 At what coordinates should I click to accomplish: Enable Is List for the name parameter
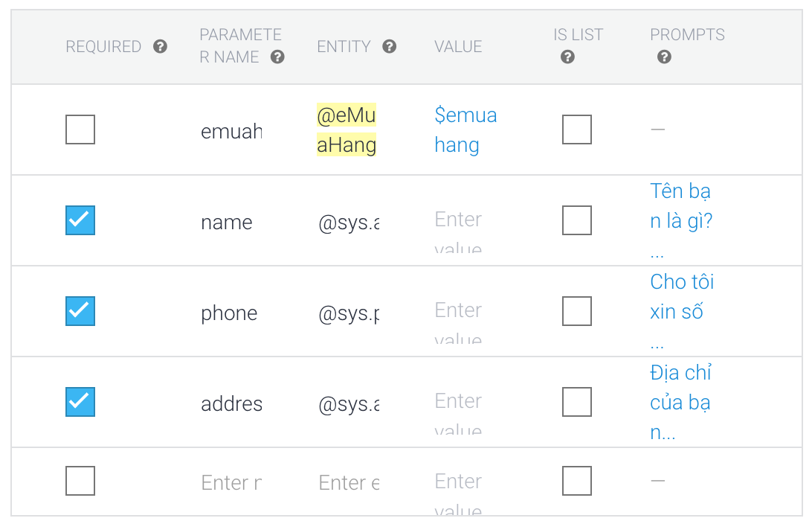pyautogui.click(x=577, y=220)
